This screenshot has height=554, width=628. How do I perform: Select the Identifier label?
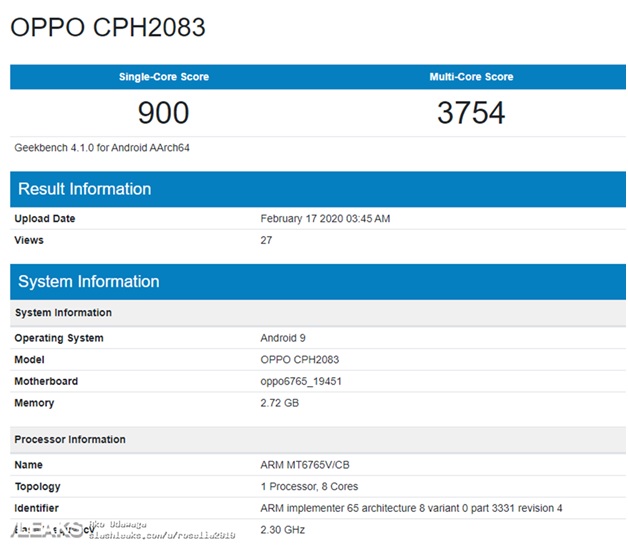pyautogui.click(x=36, y=508)
